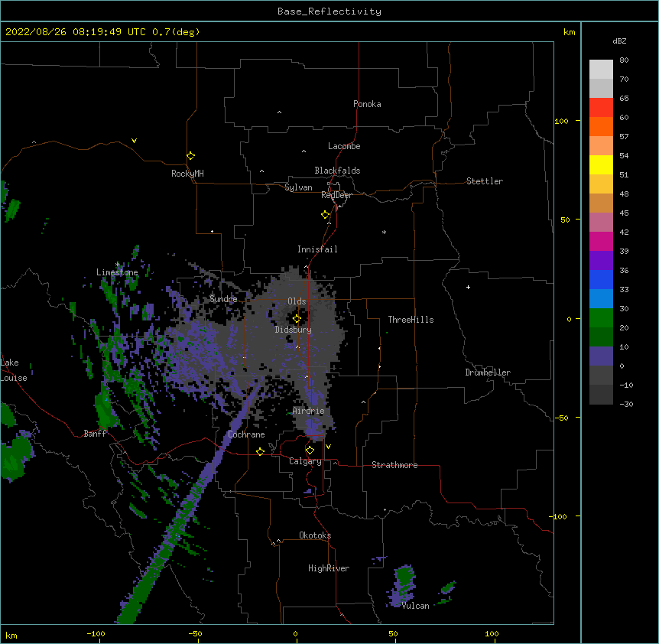Click the Okotoks town label
Viewport: 659px width, 644px height.
(x=315, y=535)
